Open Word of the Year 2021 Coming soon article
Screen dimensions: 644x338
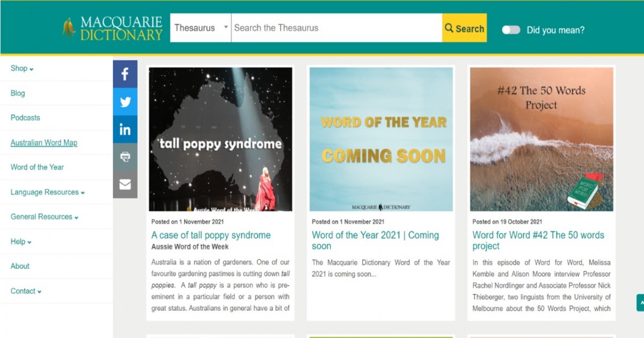click(376, 240)
